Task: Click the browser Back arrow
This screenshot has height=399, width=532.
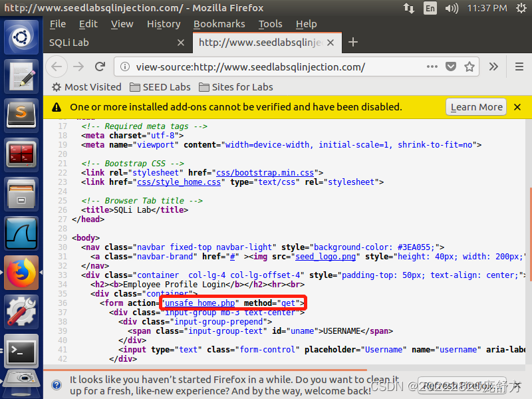Action: [x=57, y=66]
